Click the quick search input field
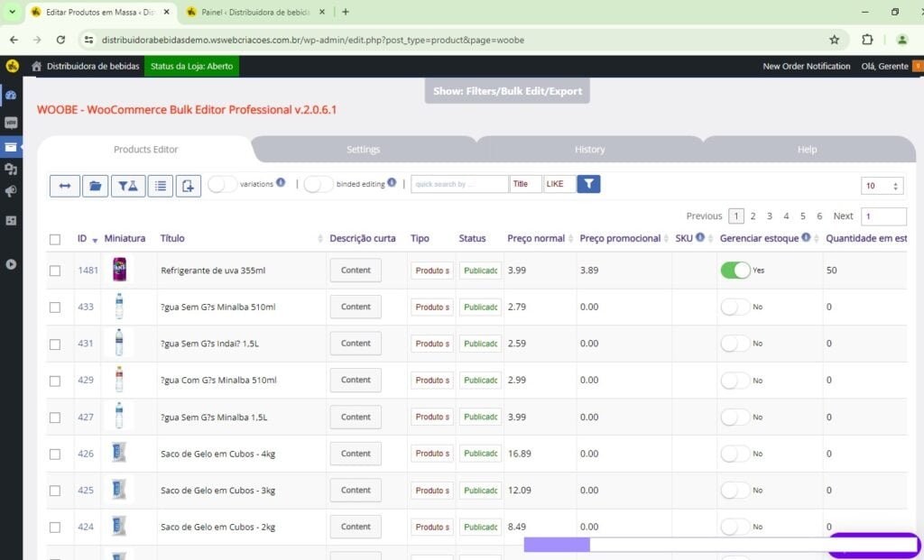 click(x=459, y=184)
